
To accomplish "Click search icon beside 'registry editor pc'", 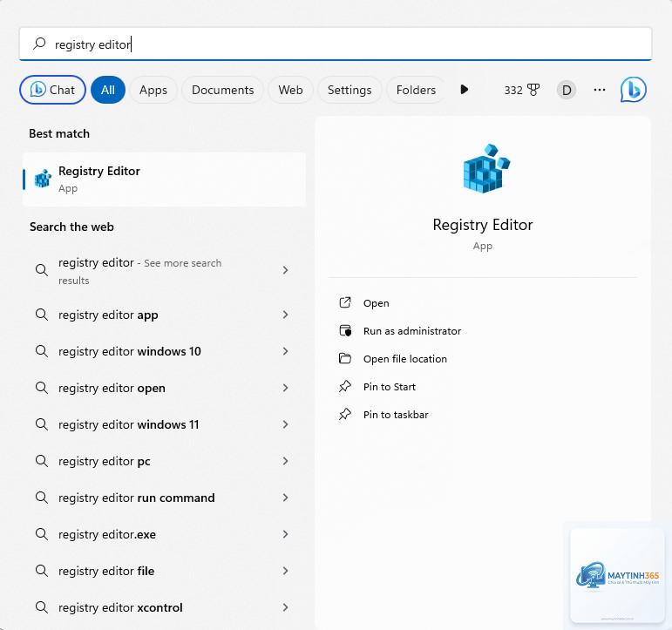I will point(42,461).
